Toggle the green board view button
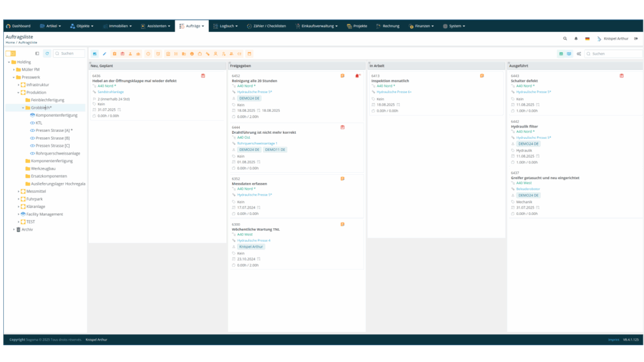The height and width of the screenshot is (362, 644). (x=561, y=53)
